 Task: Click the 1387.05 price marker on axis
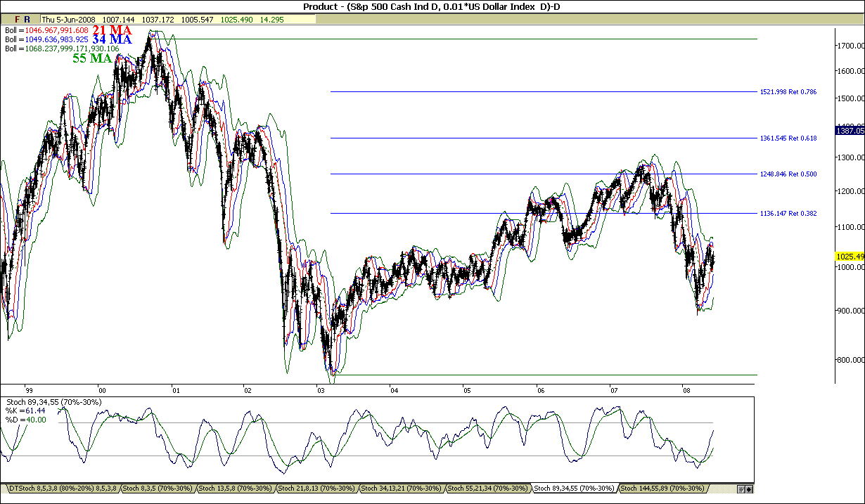click(x=849, y=131)
